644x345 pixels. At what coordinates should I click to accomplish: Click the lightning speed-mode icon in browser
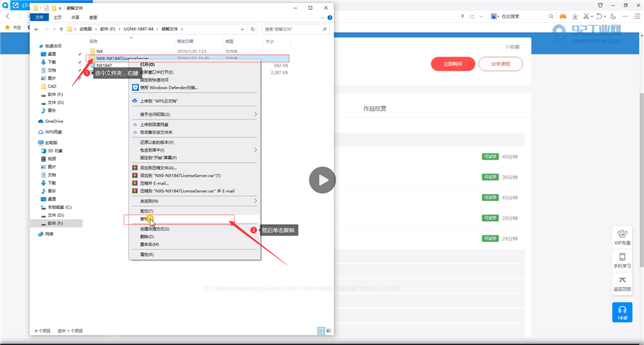[463, 16]
